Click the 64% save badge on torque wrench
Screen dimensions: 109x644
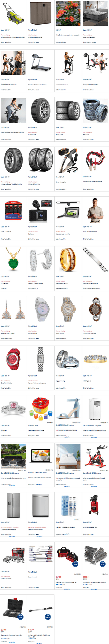point(48,617)
